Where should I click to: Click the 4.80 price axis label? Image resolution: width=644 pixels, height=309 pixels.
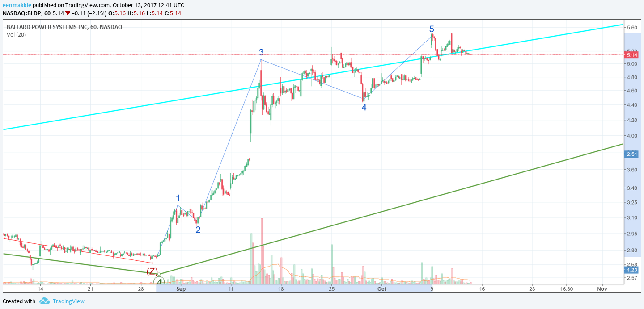632,77
